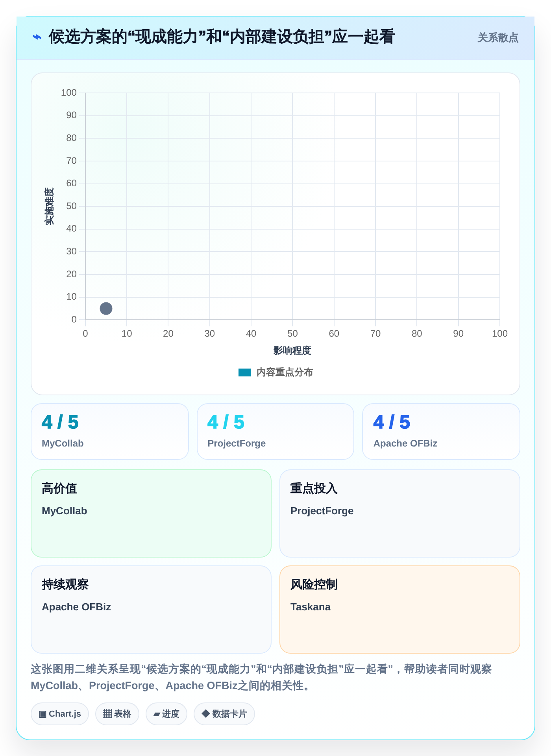Open the 持续观察 quadrant card
The image size is (551, 756).
tap(151, 610)
